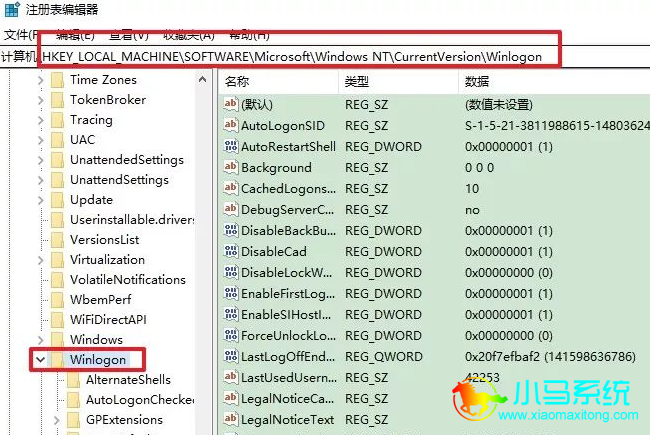Expand the UAC tree node
650x435 pixels.
tap(40, 139)
